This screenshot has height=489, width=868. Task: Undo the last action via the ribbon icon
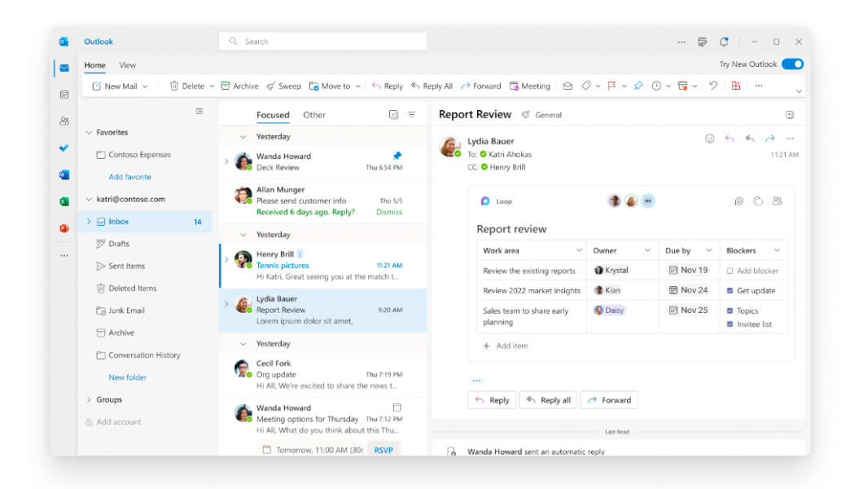tap(712, 86)
